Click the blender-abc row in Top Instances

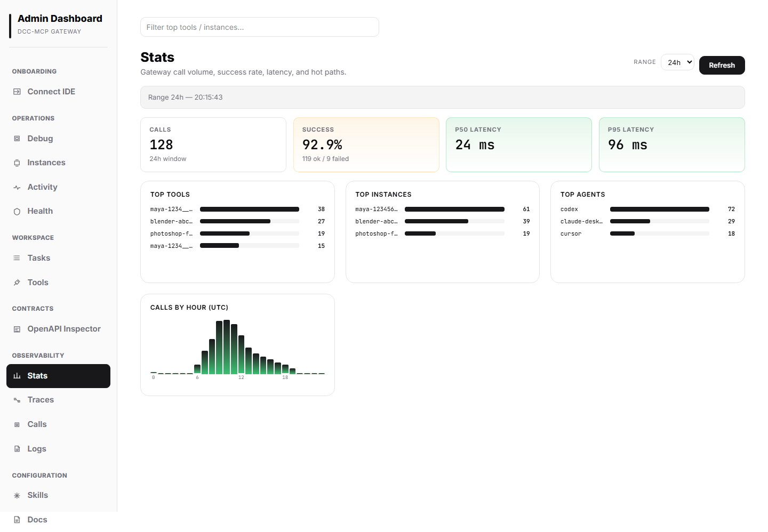[x=443, y=221]
